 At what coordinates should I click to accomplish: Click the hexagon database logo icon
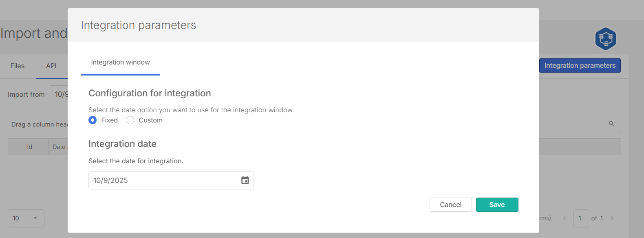[x=606, y=39]
